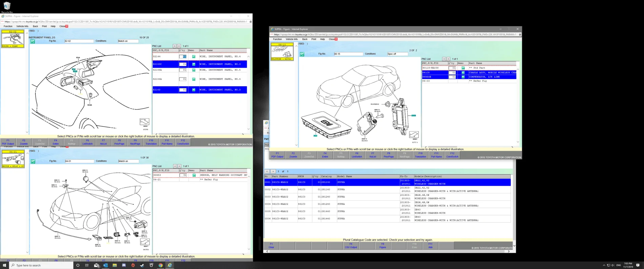Viewport: 644px width, 269px height.
Task: Go to next page in parts list window
Action: point(273,172)
